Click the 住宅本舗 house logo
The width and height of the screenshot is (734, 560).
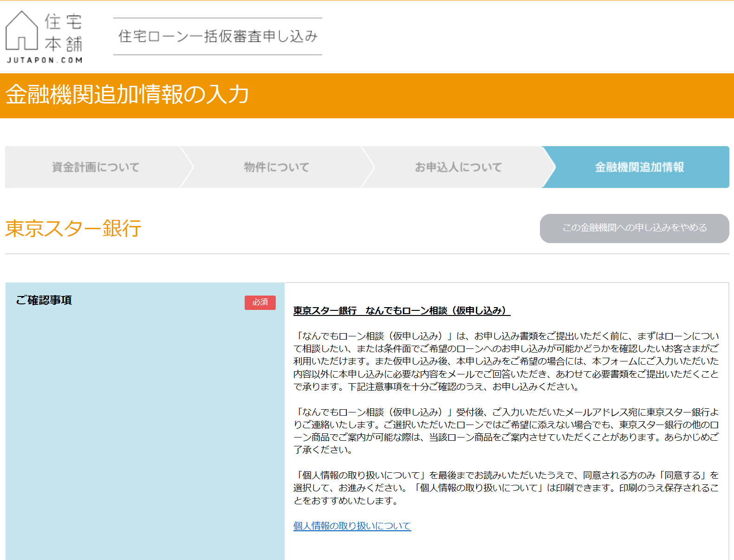44,37
